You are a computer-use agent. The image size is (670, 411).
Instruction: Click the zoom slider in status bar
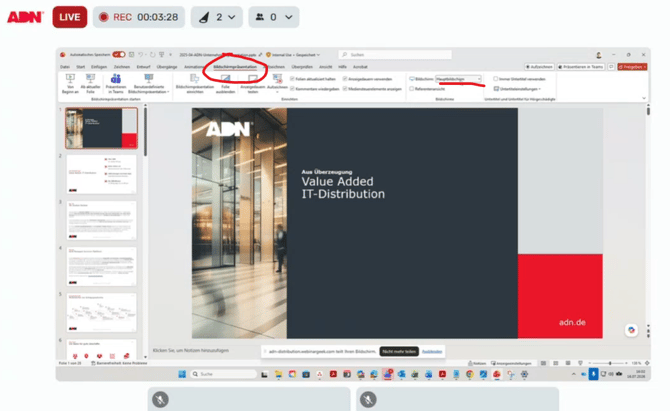pyautogui.click(x=610, y=363)
